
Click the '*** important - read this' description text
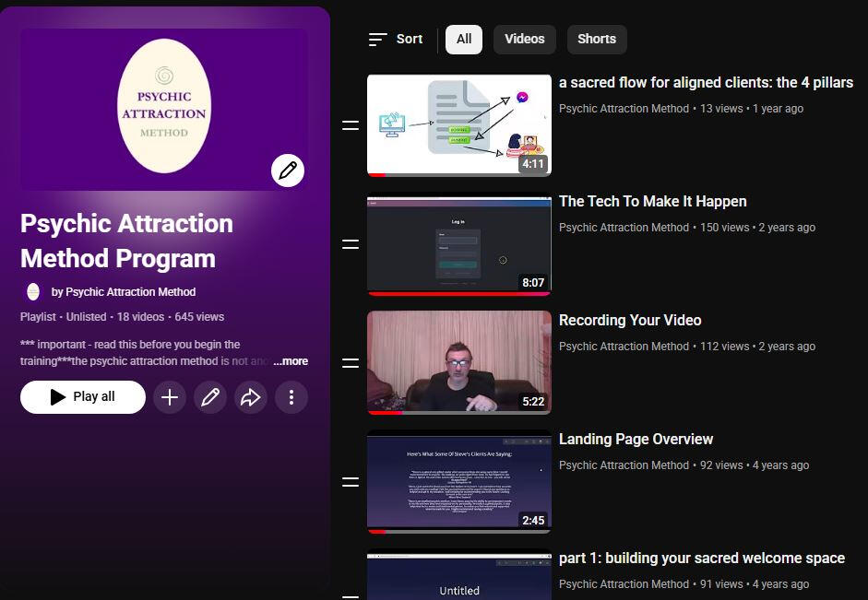coord(146,353)
